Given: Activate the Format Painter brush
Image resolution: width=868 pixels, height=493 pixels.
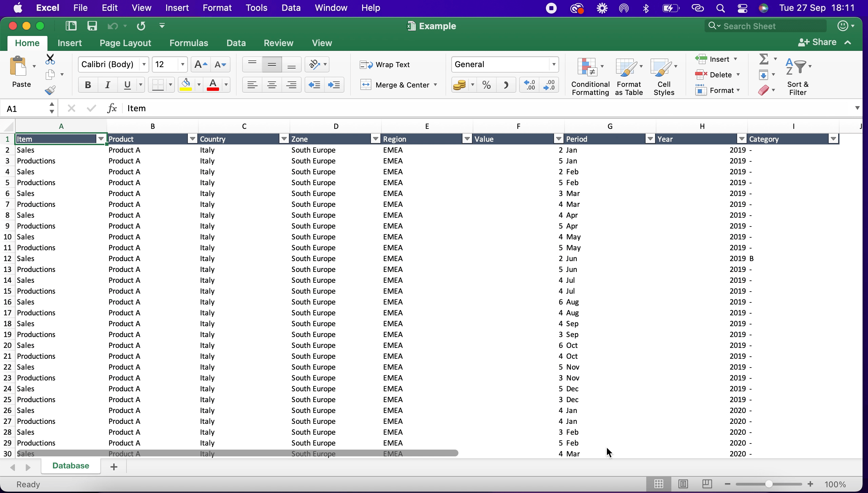Looking at the screenshot, I should click(x=50, y=90).
